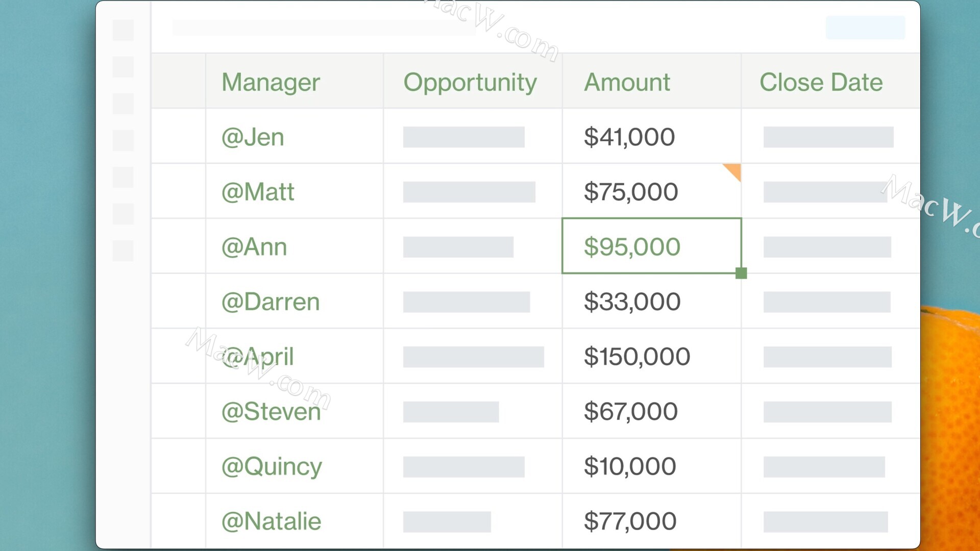980x551 pixels.
Task: Select the @Darren mention
Action: coord(271,302)
